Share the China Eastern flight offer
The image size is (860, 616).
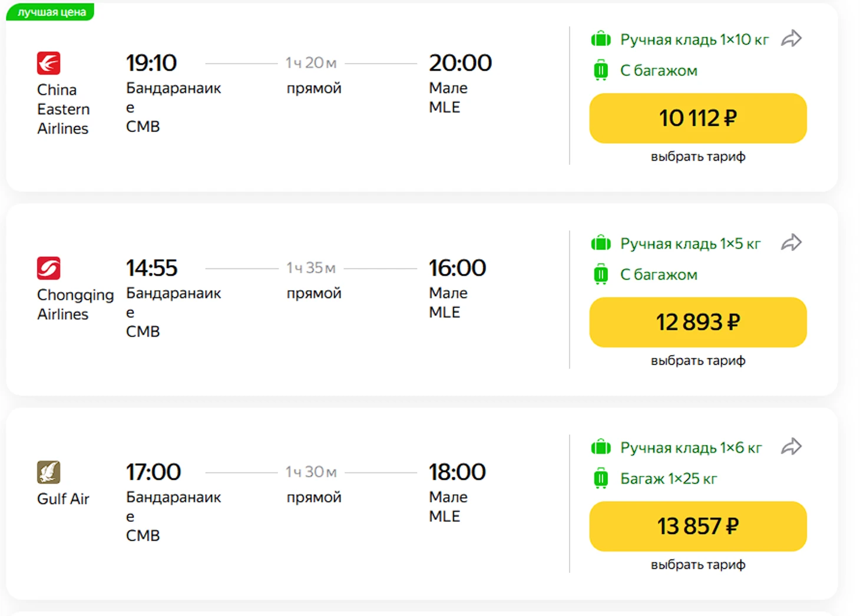(x=791, y=39)
